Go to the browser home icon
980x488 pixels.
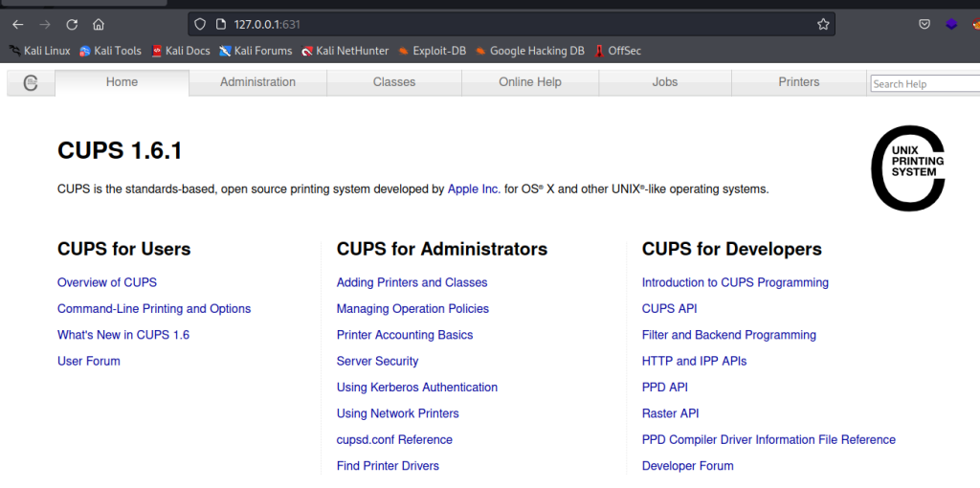click(99, 24)
